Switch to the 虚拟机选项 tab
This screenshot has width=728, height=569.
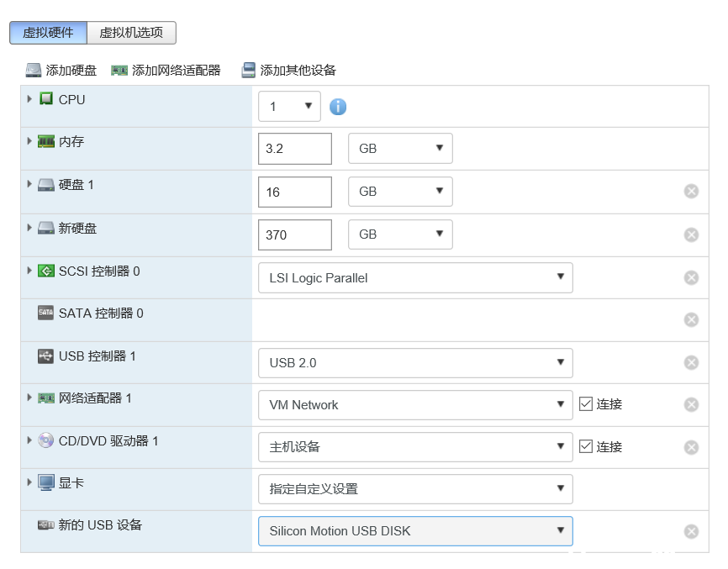(x=131, y=33)
